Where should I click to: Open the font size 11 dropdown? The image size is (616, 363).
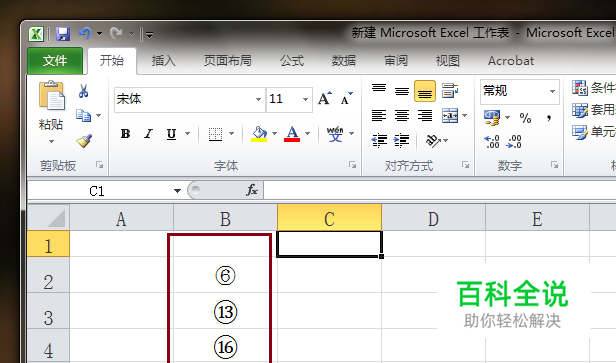(305, 99)
